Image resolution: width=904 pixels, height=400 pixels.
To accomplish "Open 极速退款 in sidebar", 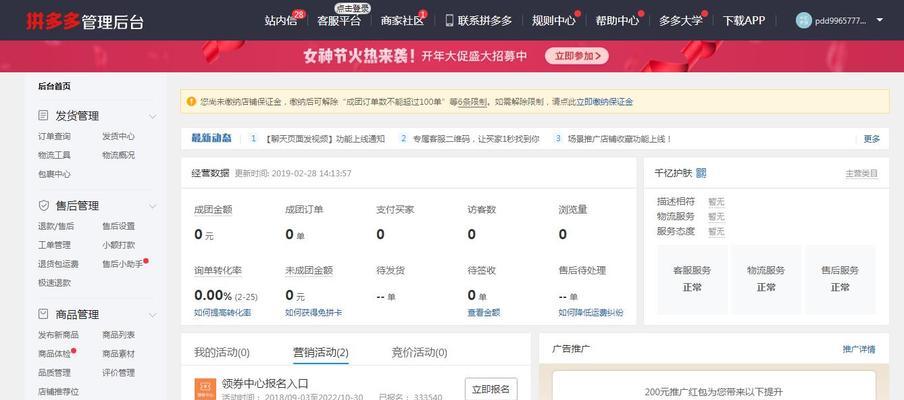I will [x=54, y=283].
